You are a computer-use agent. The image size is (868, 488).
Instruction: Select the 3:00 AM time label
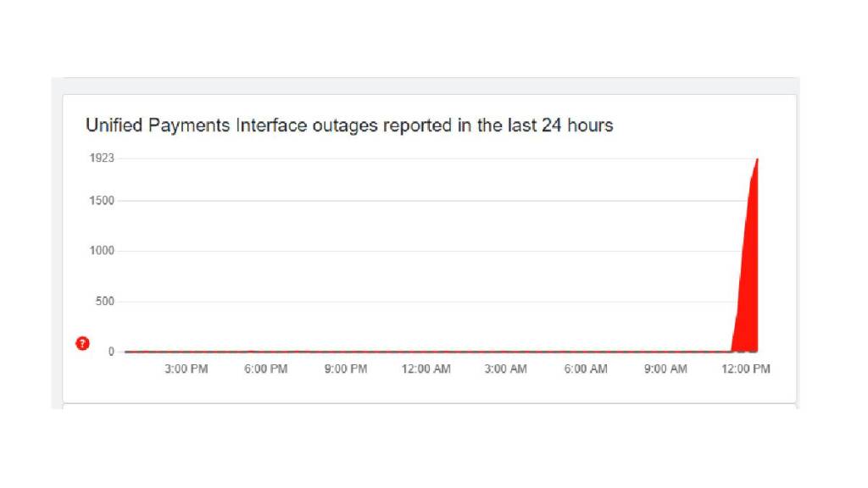tap(506, 369)
